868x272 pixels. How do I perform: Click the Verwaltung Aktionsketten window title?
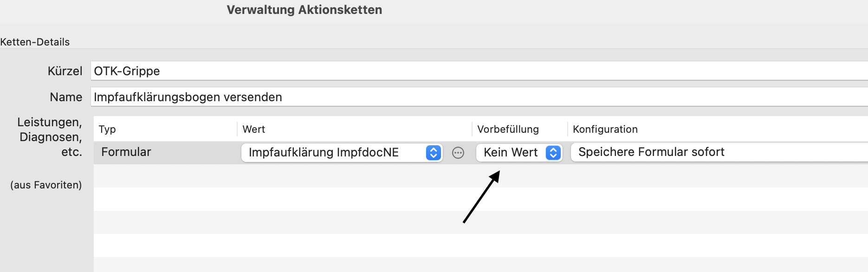[x=304, y=10]
